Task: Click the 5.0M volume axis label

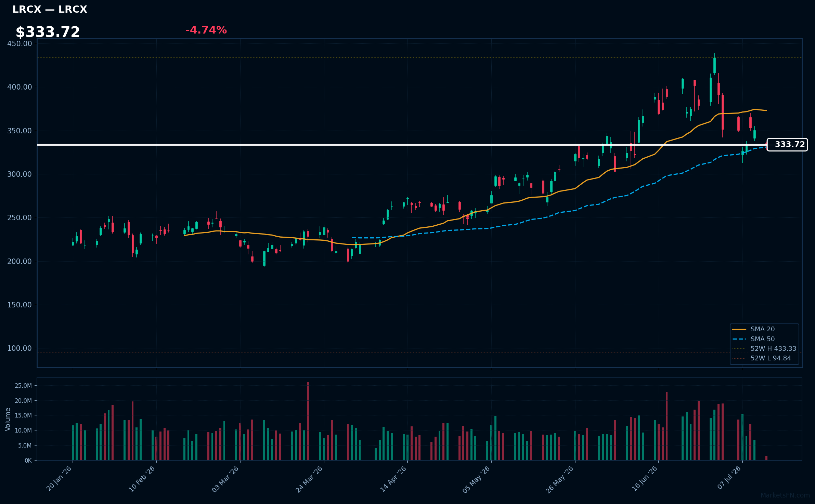Action: pos(25,446)
